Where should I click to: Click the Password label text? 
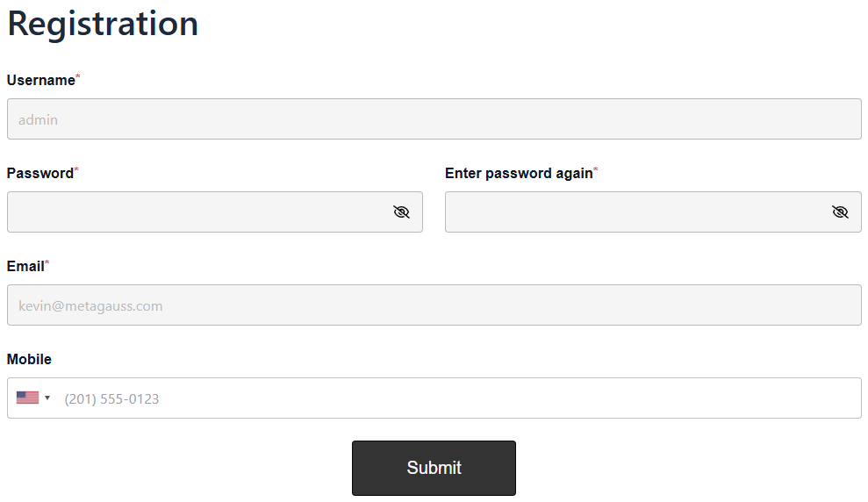[x=39, y=174]
